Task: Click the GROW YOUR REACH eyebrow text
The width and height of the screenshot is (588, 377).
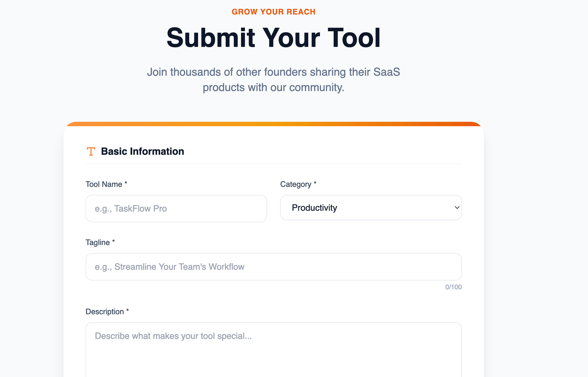Action: [x=273, y=12]
